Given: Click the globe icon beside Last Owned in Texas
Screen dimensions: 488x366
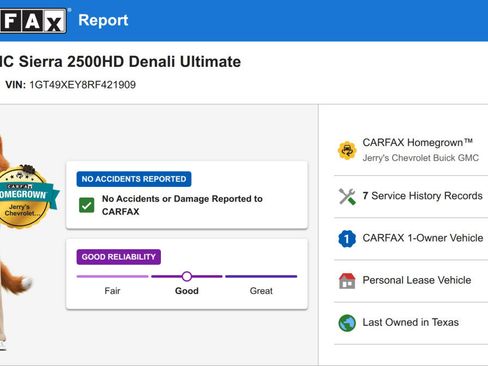Looking at the screenshot, I should point(347,323).
